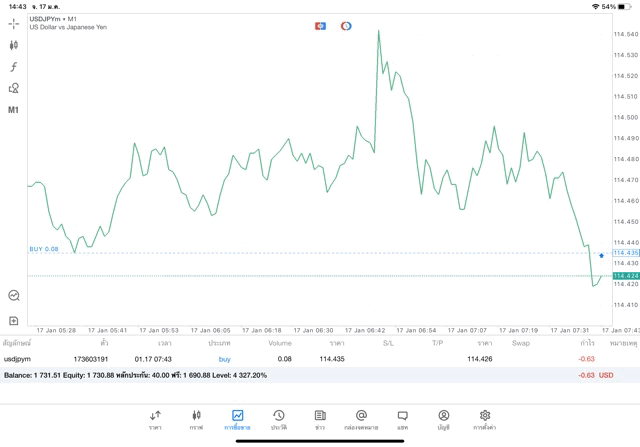This screenshot has height=447, width=640.
Task: Tap the 'US Dollar vs Japanese Yen' description
Action: (x=68, y=27)
